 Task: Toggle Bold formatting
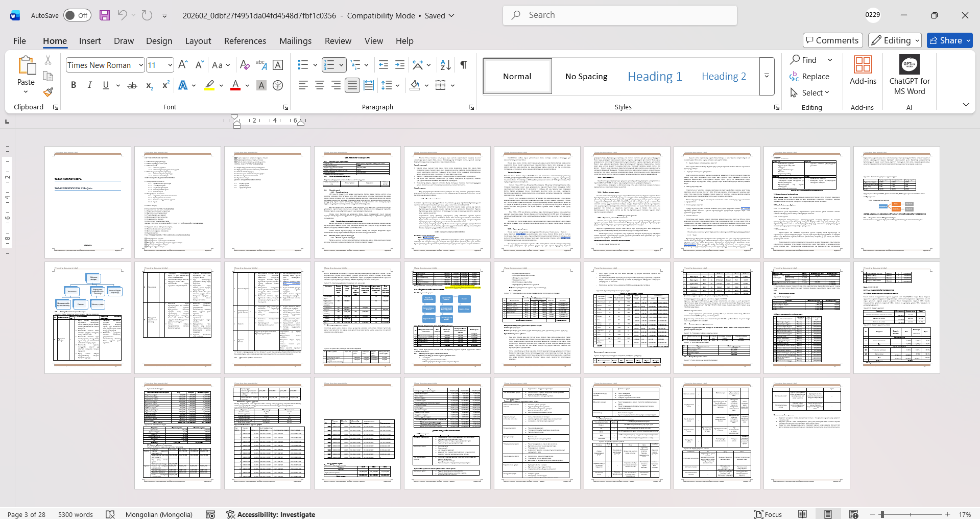74,85
